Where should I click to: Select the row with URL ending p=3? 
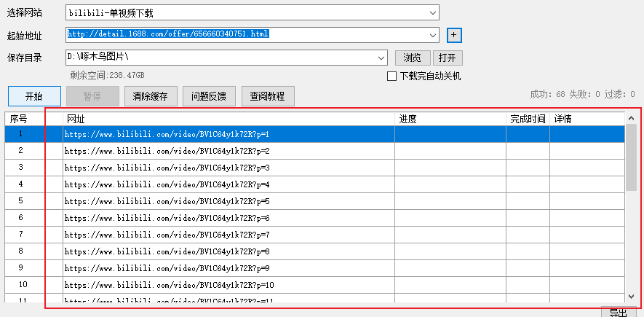click(314, 168)
